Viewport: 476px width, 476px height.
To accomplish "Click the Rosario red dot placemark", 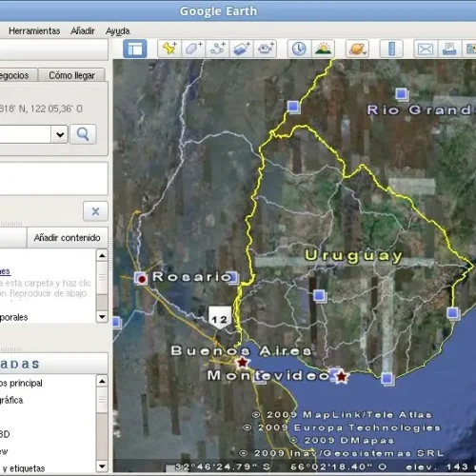I will tap(142, 279).
